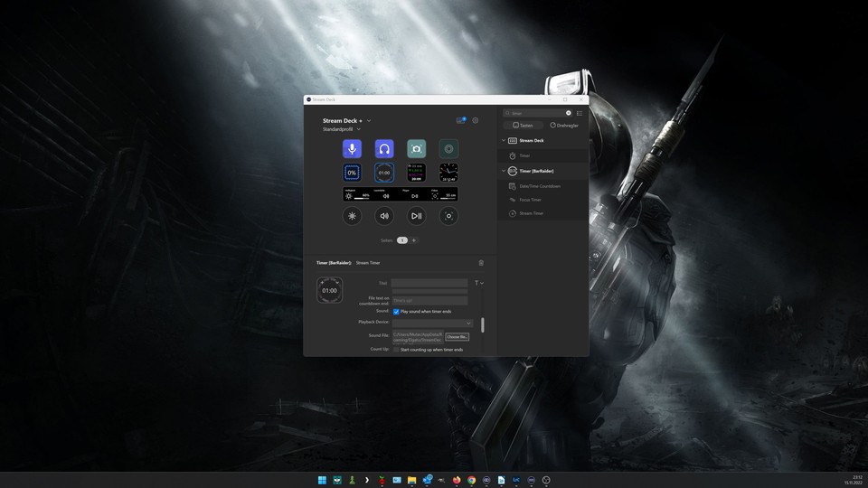Select the analog clock key
The width and height of the screenshot is (868, 488).
pyautogui.click(x=448, y=172)
